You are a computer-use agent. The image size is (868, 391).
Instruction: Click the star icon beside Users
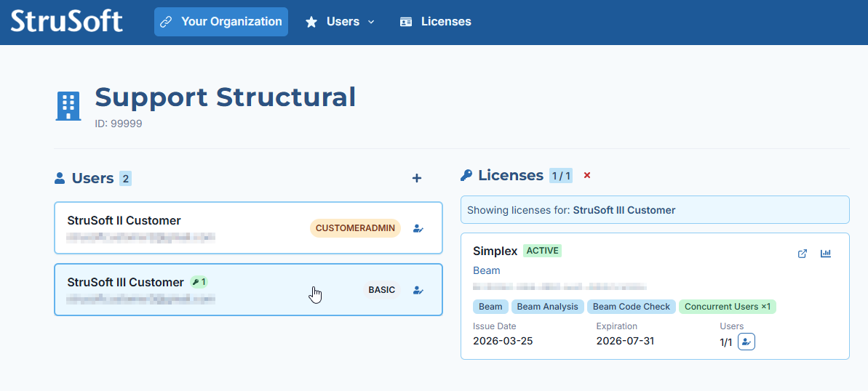311,22
